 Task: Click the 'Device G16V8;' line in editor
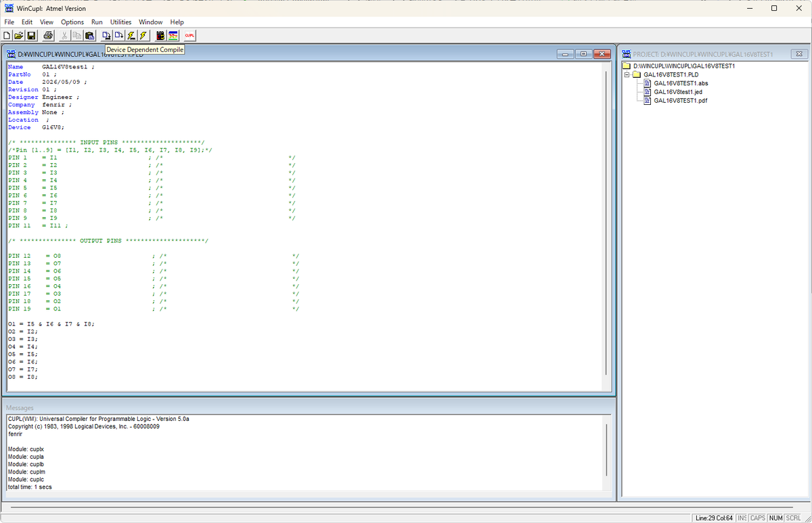(37, 127)
